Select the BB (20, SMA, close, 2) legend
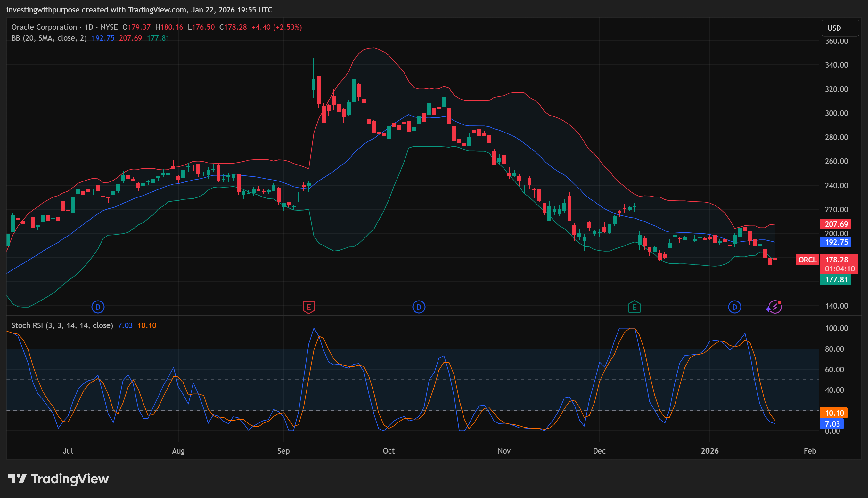868x498 pixels. (x=49, y=38)
